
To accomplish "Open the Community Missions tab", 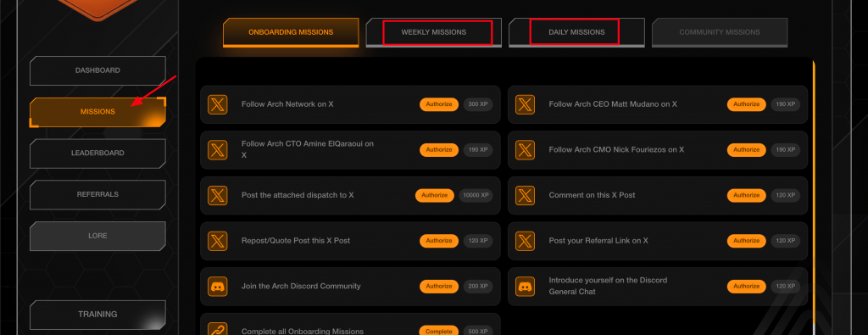I will [719, 32].
